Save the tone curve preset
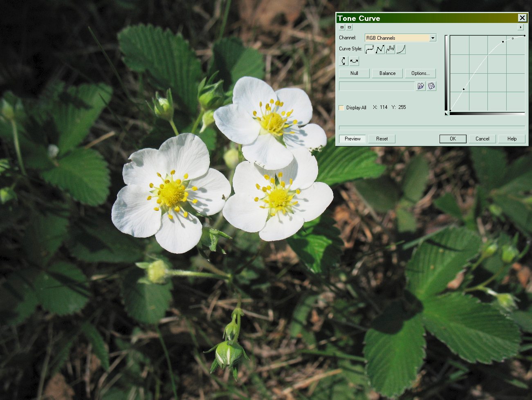The width and height of the screenshot is (532, 400). tap(431, 86)
